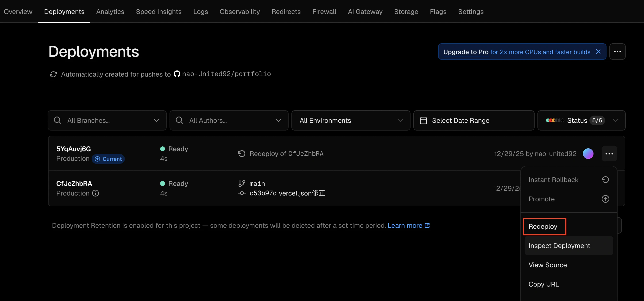Click the commit icon beside c53b97d
Screen dimensions: 644x301
242,193
